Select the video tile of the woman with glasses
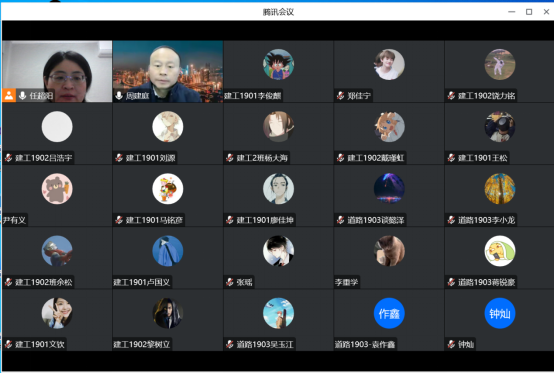This screenshot has width=554, height=373. pyautogui.click(x=57, y=71)
